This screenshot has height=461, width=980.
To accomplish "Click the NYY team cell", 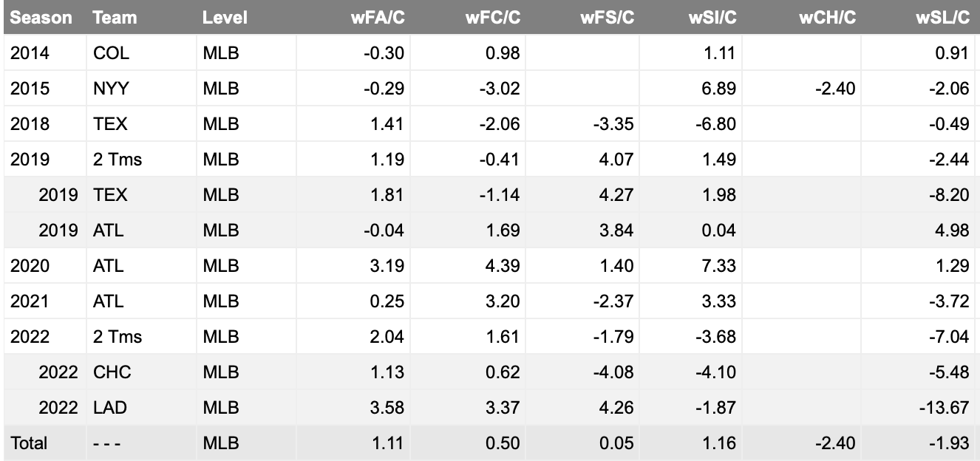I will pos(111,88).
